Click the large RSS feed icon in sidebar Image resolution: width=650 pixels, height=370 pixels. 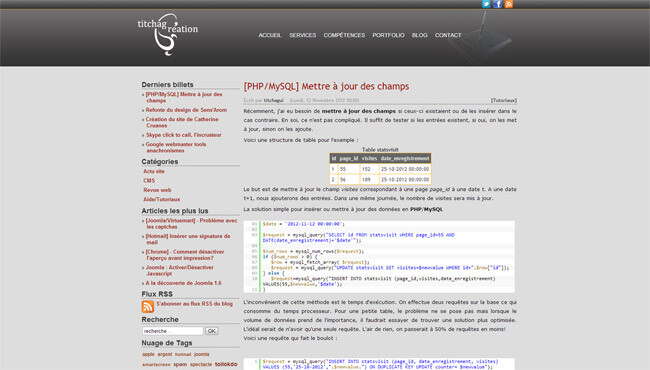click(148, 307)
